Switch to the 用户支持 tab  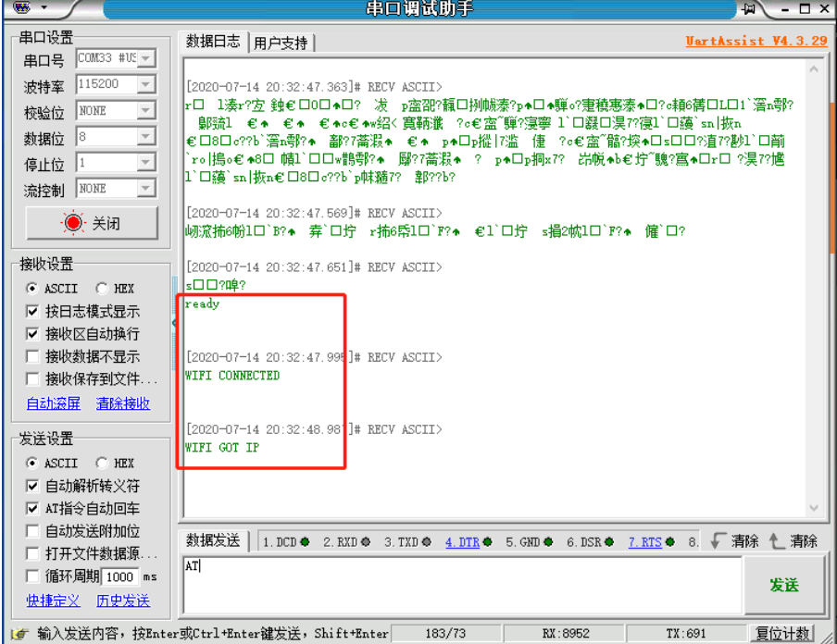tap(281, 43)
